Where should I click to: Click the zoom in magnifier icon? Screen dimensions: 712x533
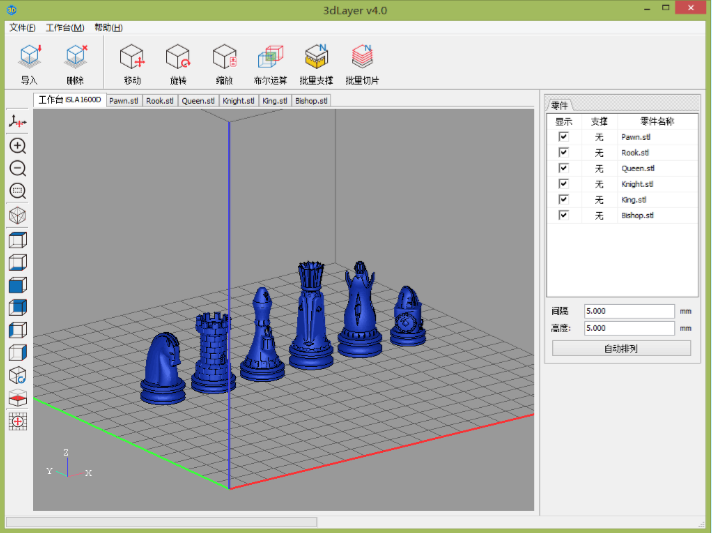[x=17, y=145]
